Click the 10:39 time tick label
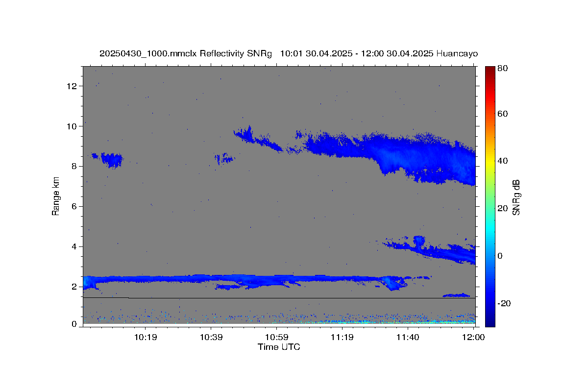Screen dimensions: 588x392 coord(211,337)
